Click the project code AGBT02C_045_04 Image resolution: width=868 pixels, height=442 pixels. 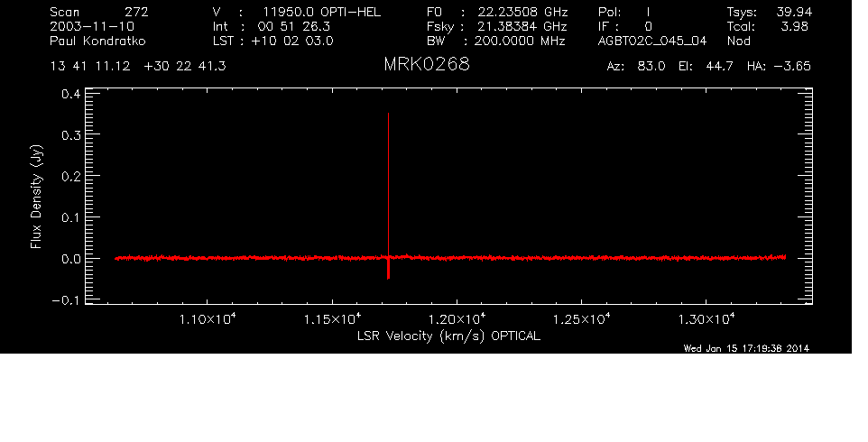pos(652,41)
